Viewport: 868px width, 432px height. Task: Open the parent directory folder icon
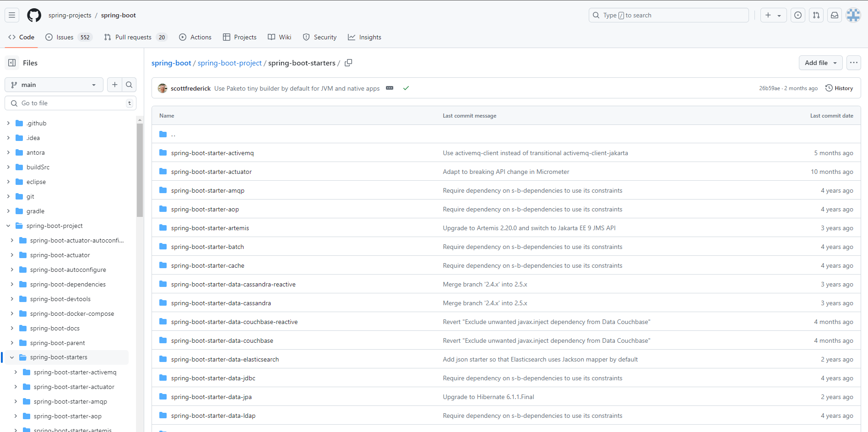[x=163, y=134]
